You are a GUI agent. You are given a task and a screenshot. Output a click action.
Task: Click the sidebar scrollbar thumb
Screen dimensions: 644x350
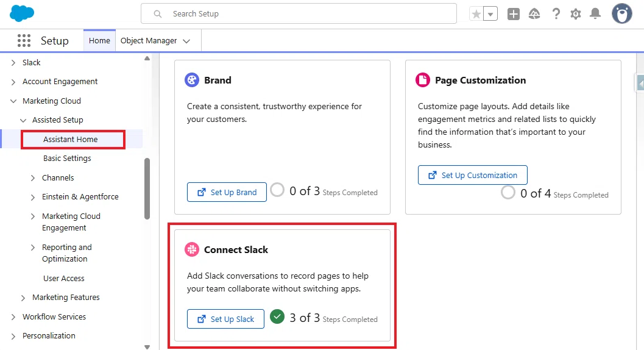point(147,189)
